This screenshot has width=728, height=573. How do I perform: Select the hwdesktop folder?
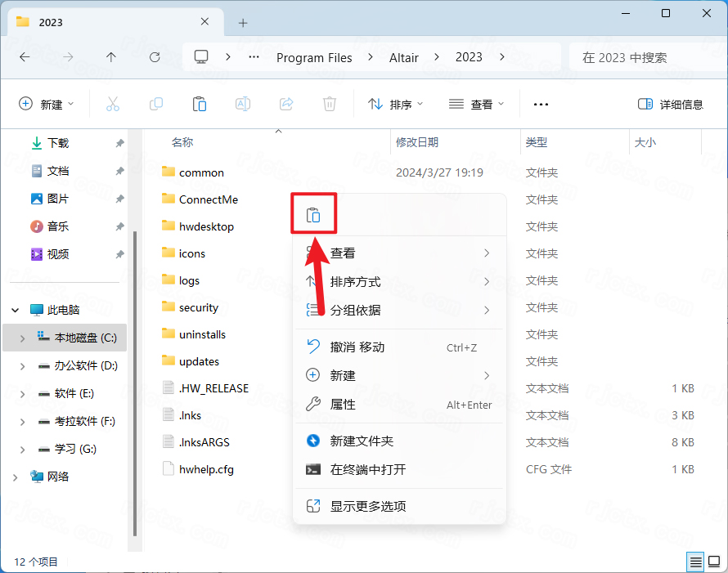pos(206,226)
